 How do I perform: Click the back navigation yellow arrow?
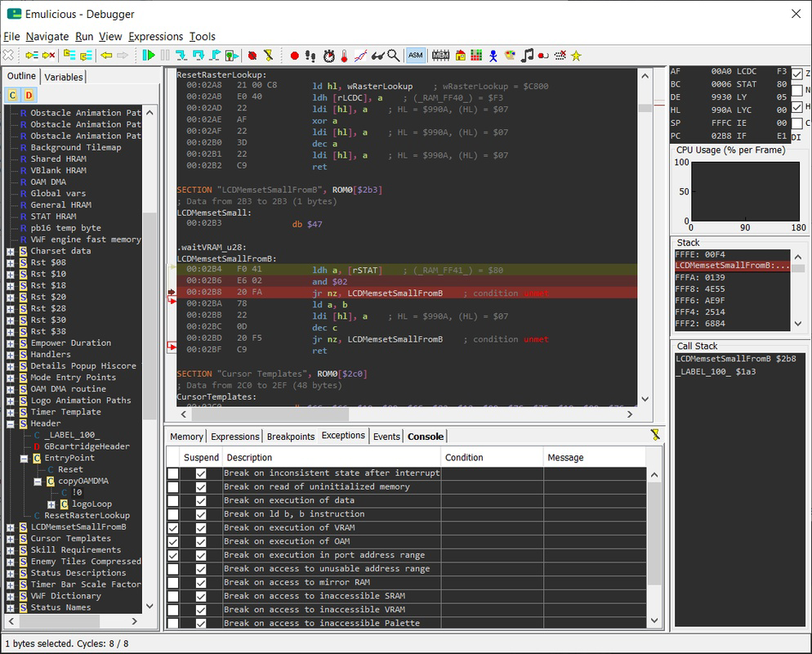[x=106, y=56]
